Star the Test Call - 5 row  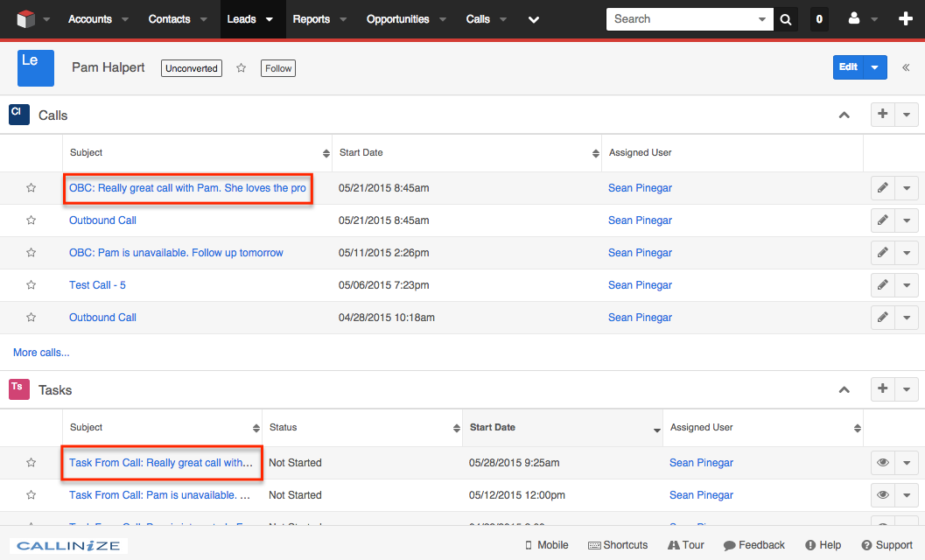tap(31, 285)
